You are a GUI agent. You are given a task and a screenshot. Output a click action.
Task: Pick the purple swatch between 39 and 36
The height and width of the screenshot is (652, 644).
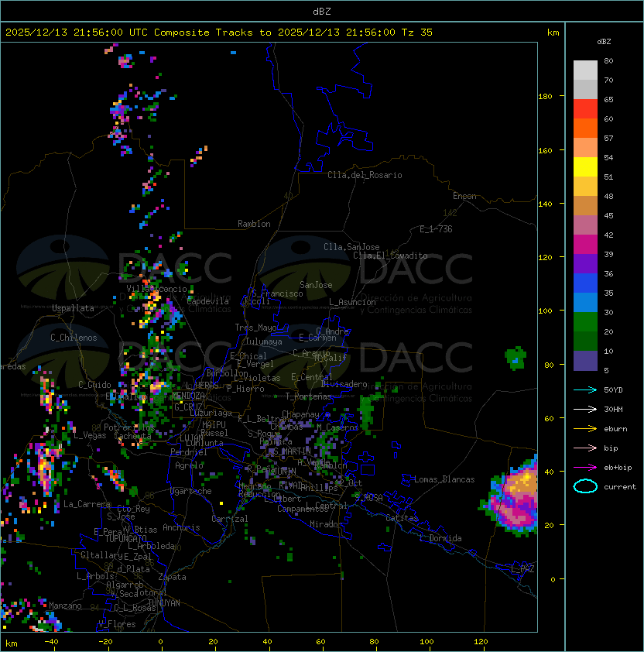[x=585, y=263]
